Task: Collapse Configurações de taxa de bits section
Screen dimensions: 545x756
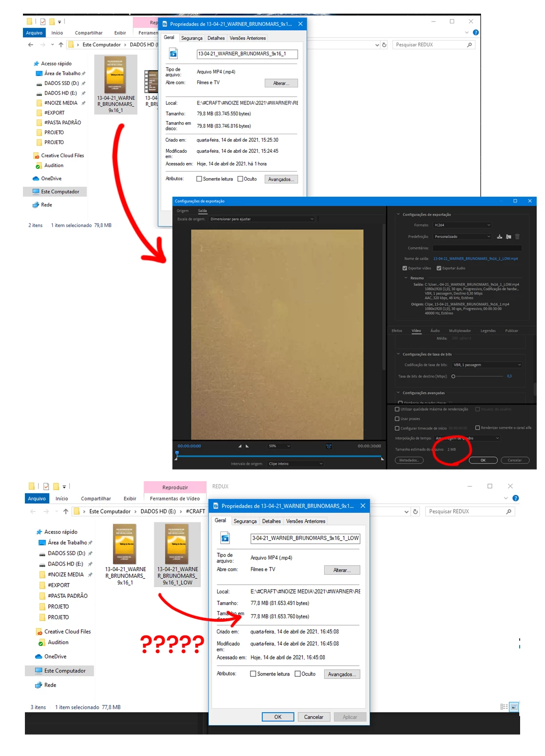Action: coord(398,354)
